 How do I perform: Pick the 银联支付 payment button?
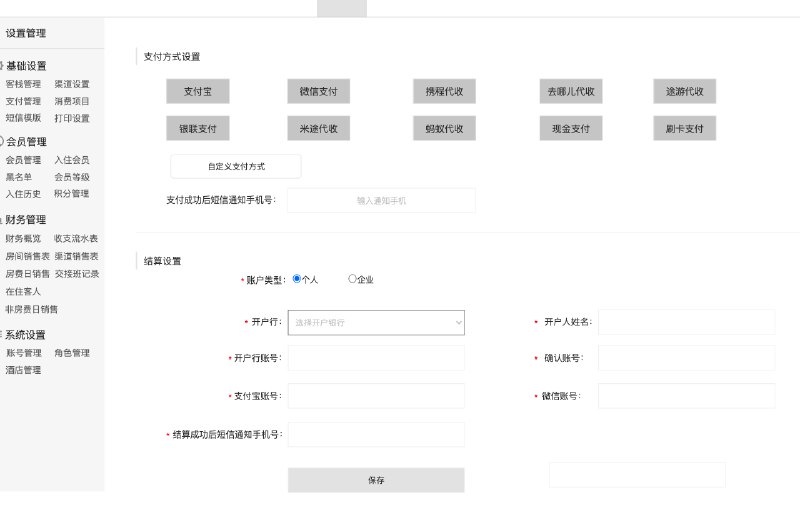pos(197,129)
